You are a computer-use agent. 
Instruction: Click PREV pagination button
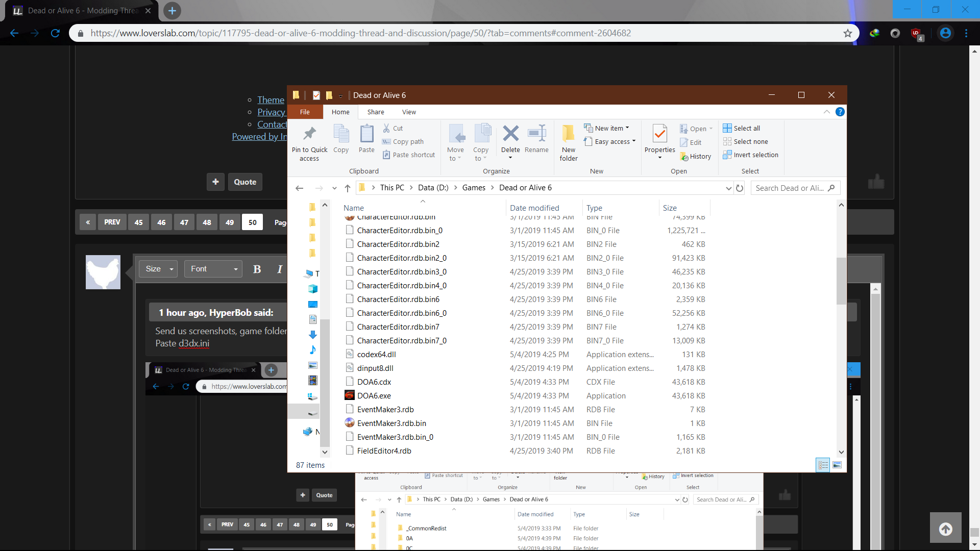(112, 222)
